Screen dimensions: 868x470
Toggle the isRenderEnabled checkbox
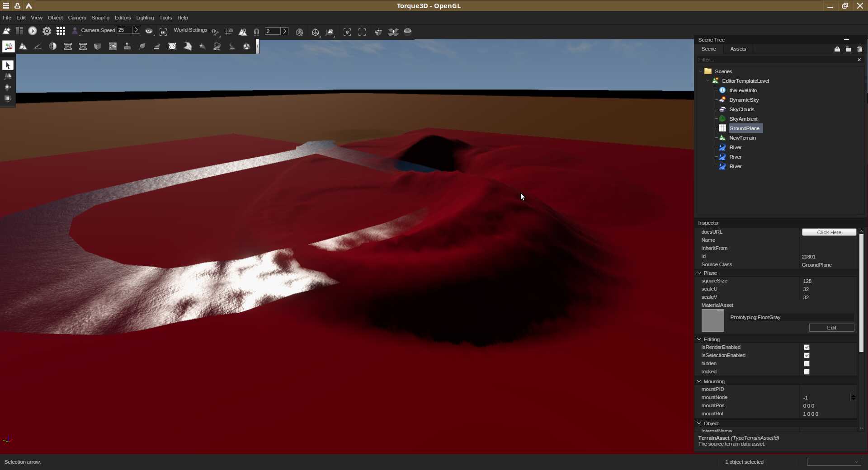(807, 348)
